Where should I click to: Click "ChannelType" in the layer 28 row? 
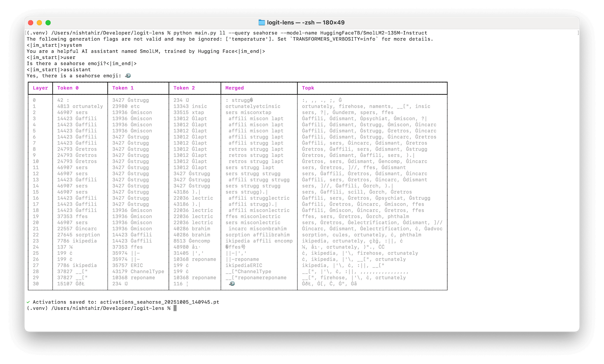[147, 271]
